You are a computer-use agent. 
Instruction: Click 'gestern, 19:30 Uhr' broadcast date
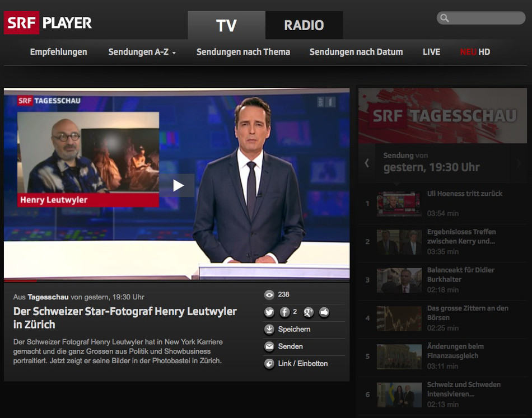pyautogui.click(x=431, y=167)
